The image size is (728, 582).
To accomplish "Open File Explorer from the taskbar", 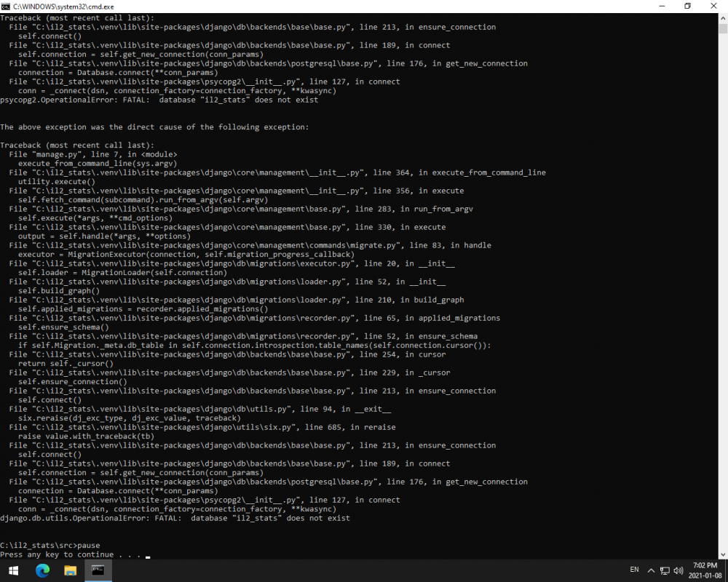I will [x=70, y=570].
